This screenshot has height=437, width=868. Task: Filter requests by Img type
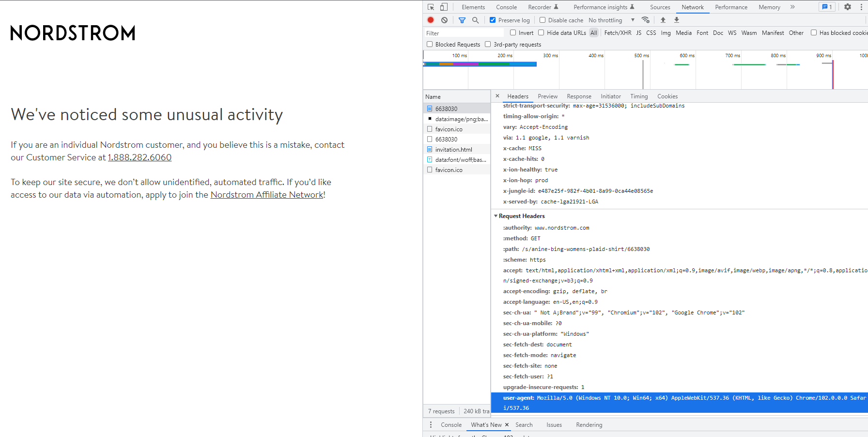click(x=666, y=32)
